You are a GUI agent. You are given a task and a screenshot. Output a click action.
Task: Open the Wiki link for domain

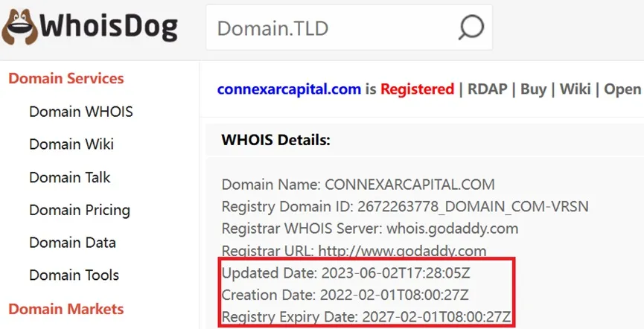[575, 89]
